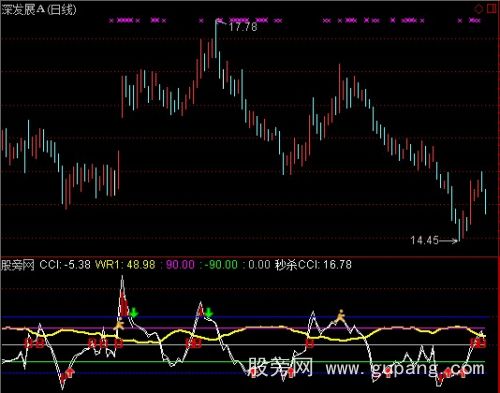Select the candlestick at the 17.78 peak
The image size is (500, 393).
[216, 38]
